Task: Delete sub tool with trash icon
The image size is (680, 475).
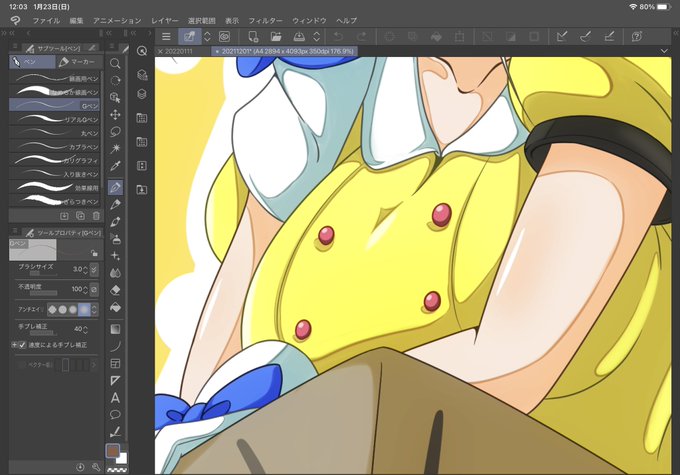Action: [96, 216]
